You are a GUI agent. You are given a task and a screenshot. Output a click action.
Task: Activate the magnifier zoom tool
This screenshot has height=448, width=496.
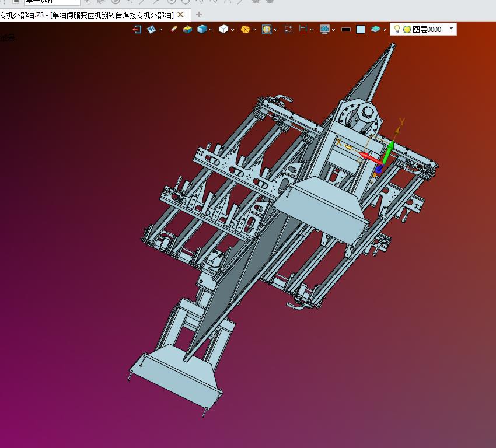click(267, 29)
